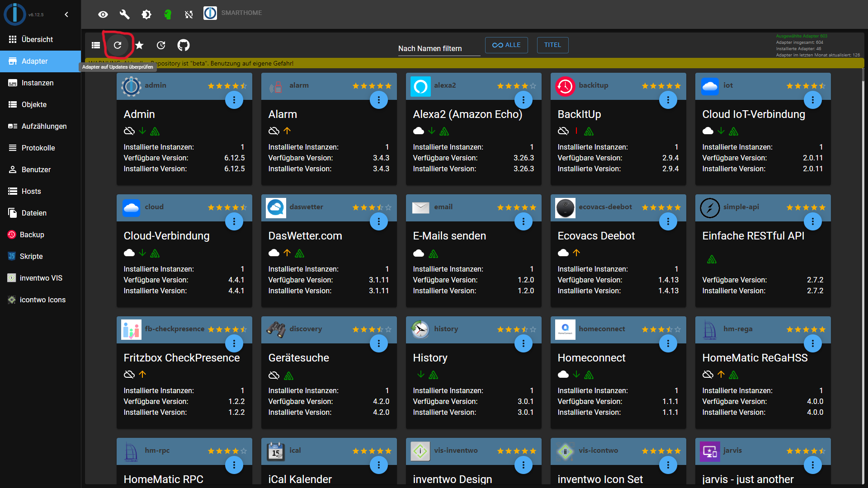Click the admin adapter logo icon
868x488 pixels.
point(131,86)
